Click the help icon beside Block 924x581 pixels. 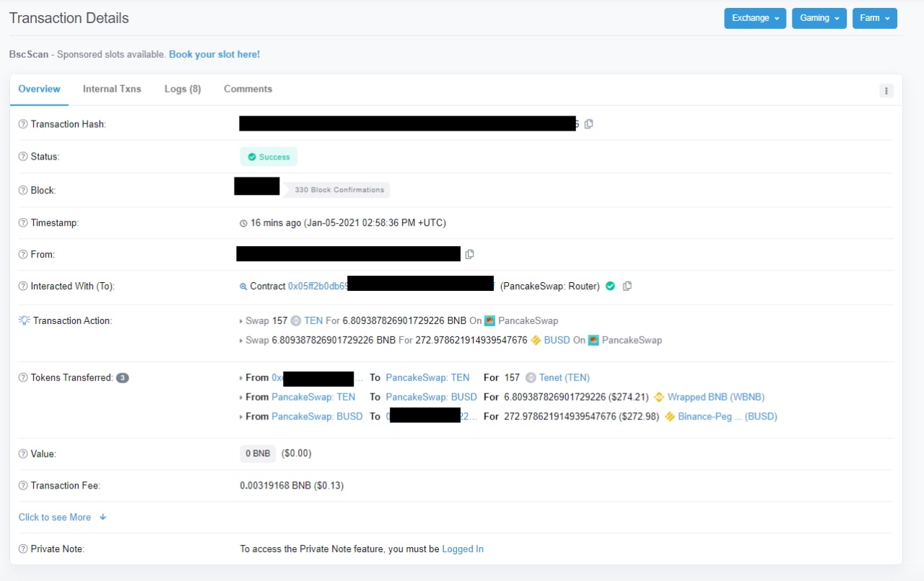pyautogui.click(x=23, y=191)
